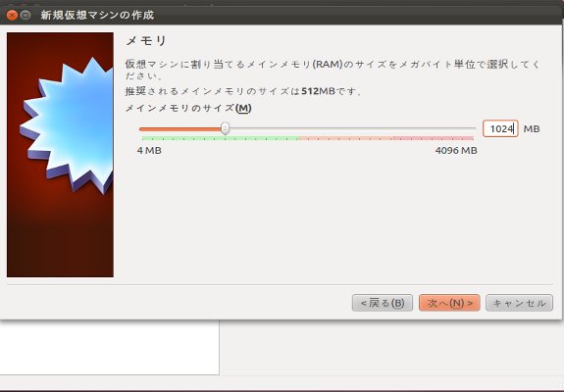The image size is (564, 392).
Task: Click the MB unit label beside input
Action: pos(532,129)
